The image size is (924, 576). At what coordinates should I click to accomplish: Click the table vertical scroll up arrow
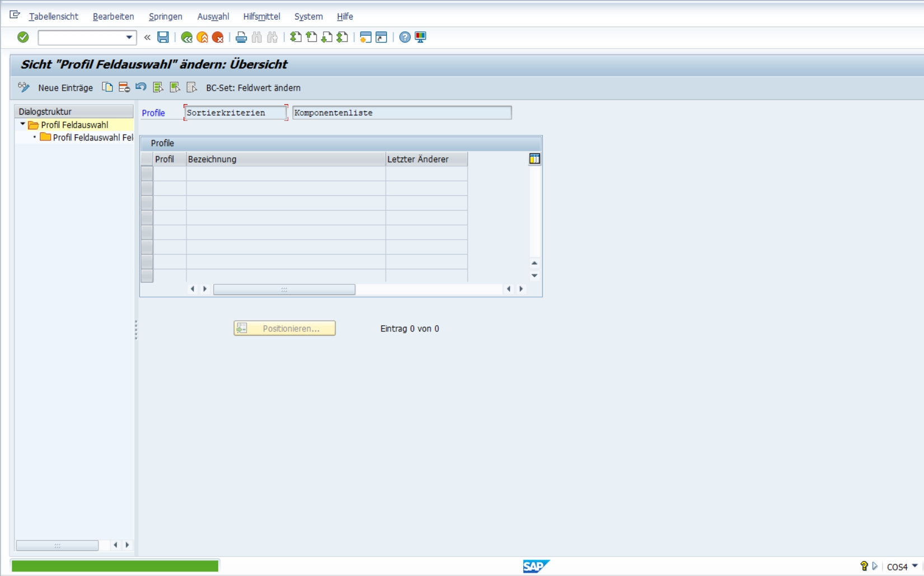click(x=534, y=263)
